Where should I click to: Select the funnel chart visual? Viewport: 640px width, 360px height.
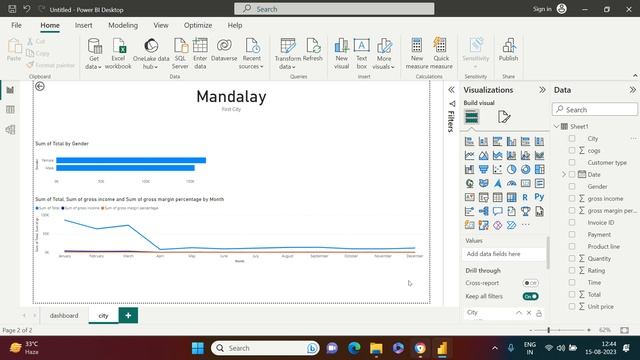pyautogui.click(x=484, y=169)
